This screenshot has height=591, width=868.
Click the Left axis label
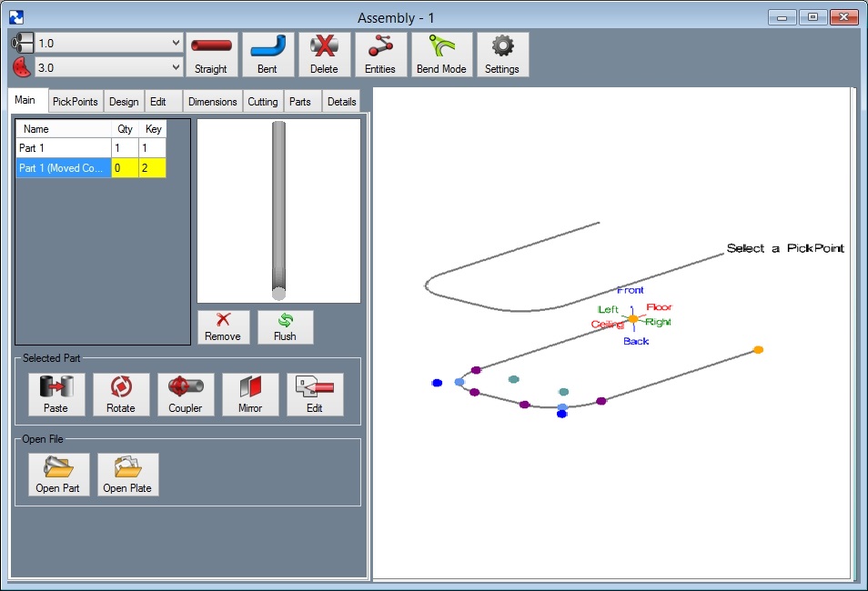tap(608, 309)
